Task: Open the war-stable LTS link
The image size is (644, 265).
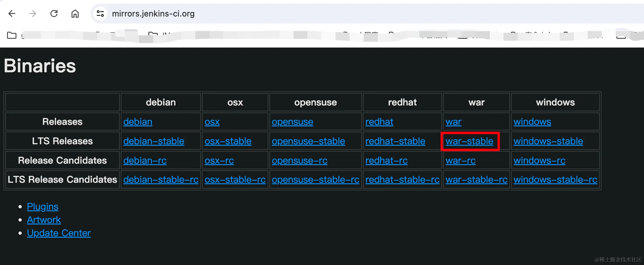Action: 469,141
